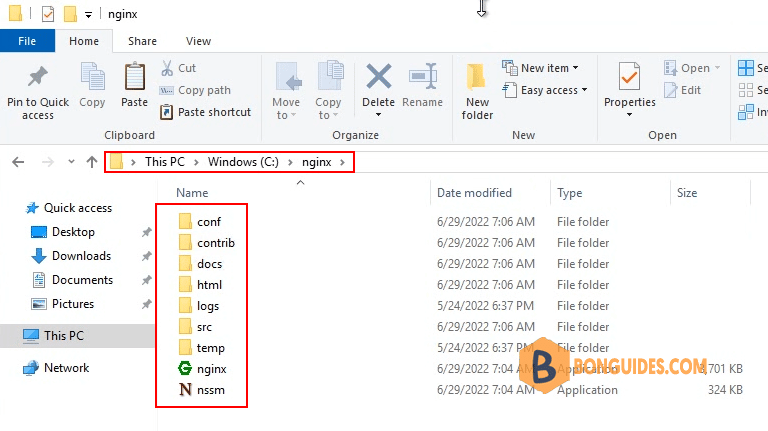Click the Paste shortcut icon
This screenshot has height=431, width=768.
[x=167, y=112]
